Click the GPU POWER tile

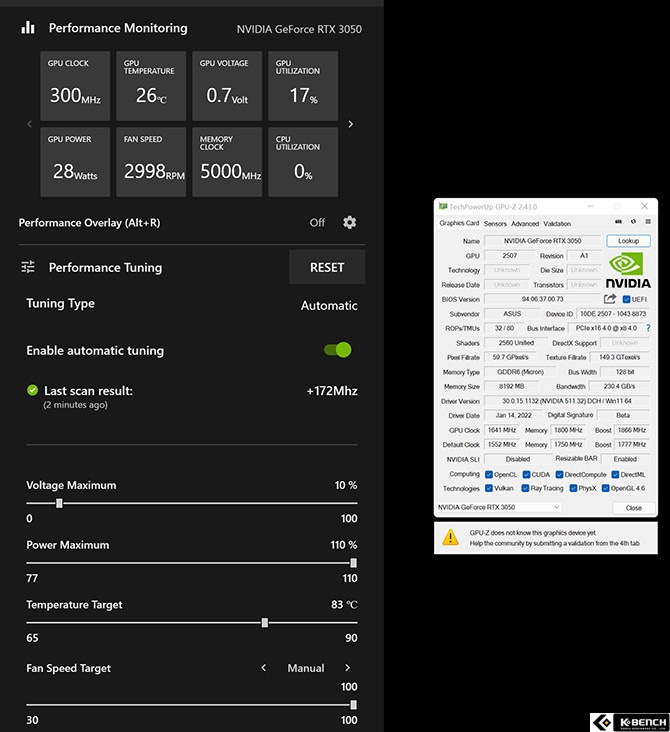click(x=75, y=162)
